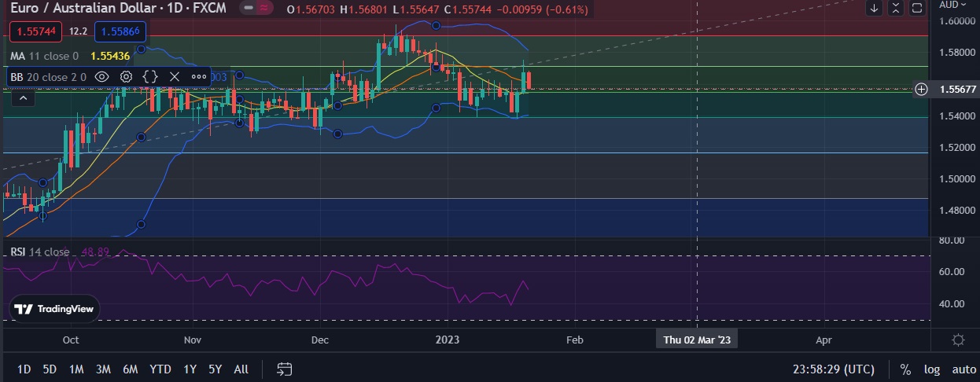Screen dimensions: 980x382
Task: Open source code of BB indicator
Action: (x=150, y=77)
